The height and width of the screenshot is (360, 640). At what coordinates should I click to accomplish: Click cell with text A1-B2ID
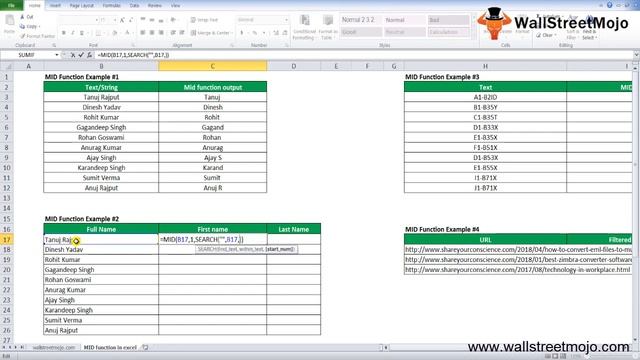[485, 97]
